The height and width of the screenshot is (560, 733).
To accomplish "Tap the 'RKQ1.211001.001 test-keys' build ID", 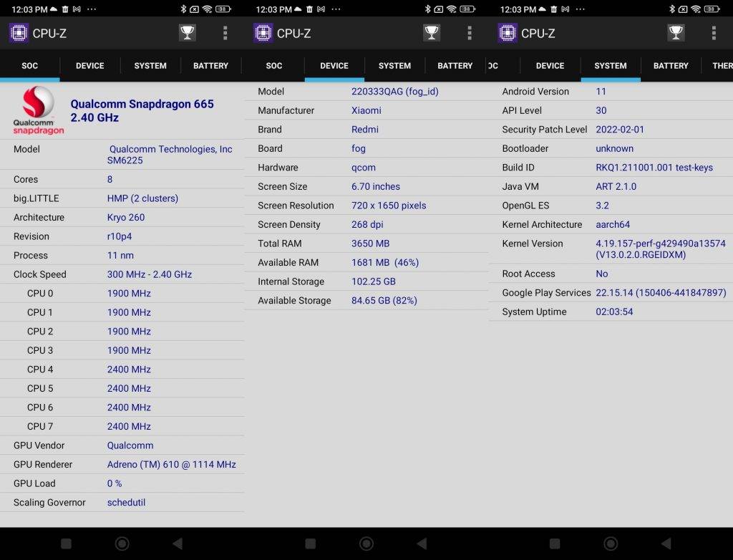I will click(x=654, y=168).
